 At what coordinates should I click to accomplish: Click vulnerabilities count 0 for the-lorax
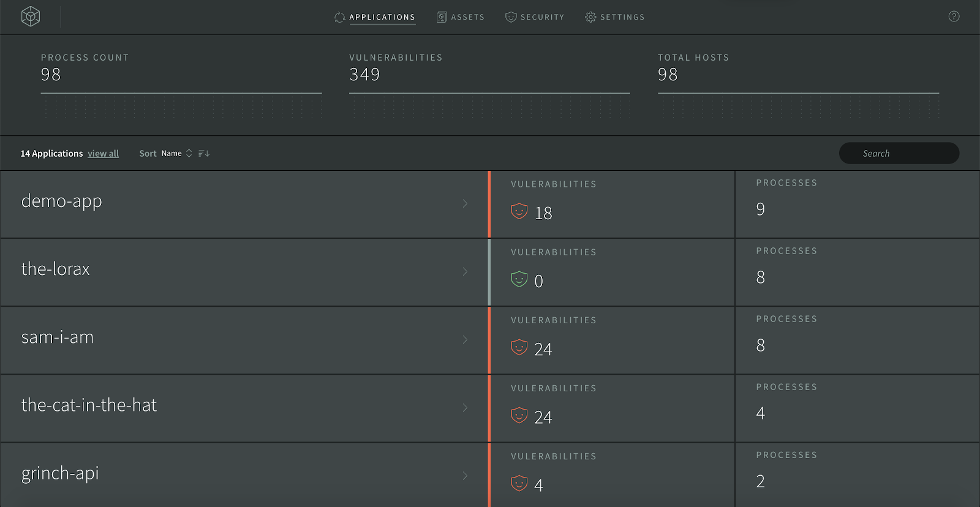pyautogui.click(x=538, y=281)
